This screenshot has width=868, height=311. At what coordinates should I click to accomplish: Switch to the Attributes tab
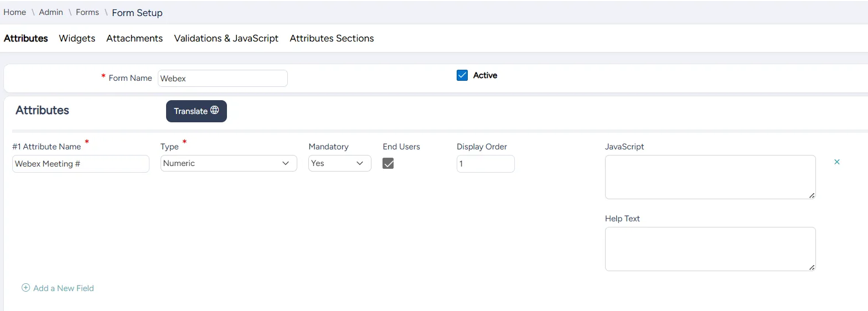[26, 38]
